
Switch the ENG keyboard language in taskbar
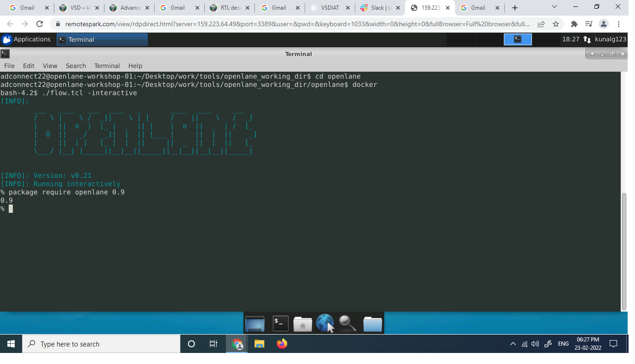pos(563,343)
